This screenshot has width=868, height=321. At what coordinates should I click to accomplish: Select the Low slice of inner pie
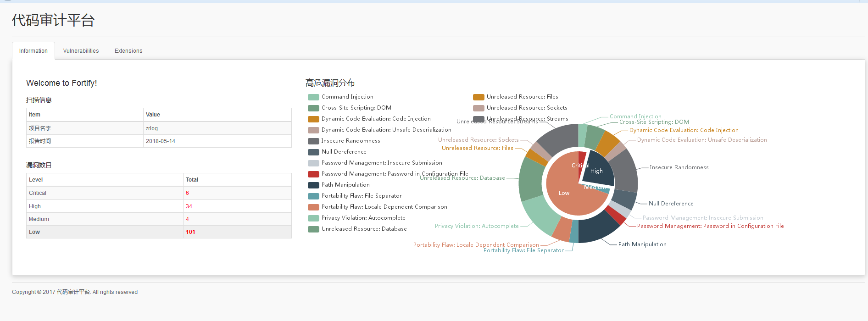coord(564,193)
